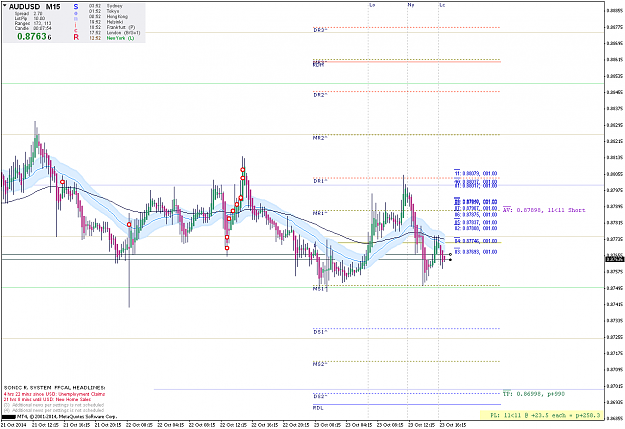Click the DR3 pivot level label

(320, 30)
